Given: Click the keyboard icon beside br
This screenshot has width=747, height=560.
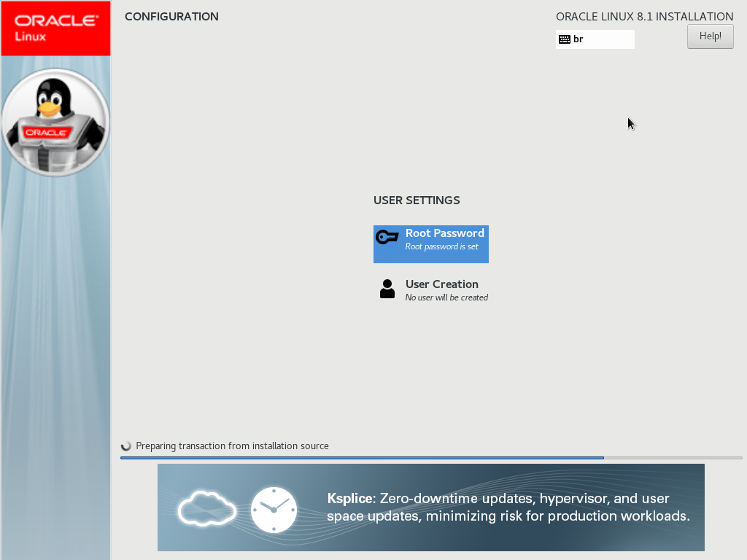Looking at the screenshot, I should click(565, 39).
